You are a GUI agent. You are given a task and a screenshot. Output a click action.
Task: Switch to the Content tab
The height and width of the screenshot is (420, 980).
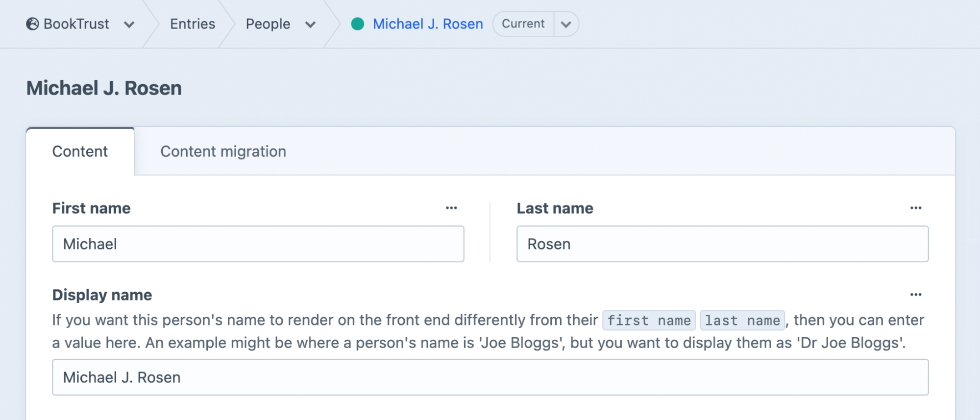click(x=80, y=151)
